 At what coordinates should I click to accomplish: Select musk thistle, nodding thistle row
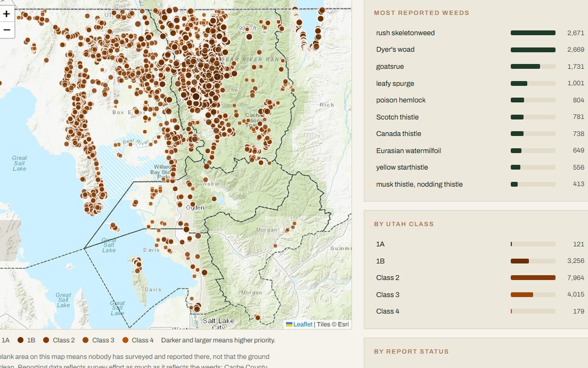[x=480, y=184]
